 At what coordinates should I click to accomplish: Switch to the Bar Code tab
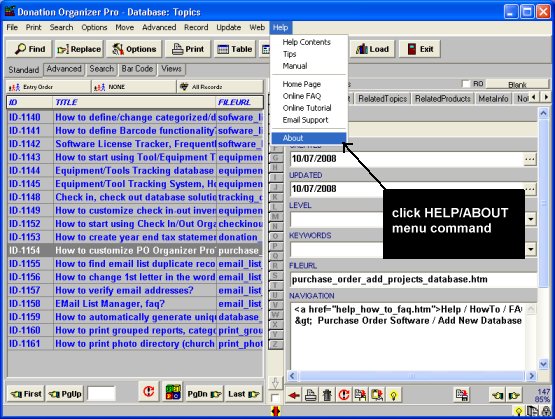tap(137, 69)
